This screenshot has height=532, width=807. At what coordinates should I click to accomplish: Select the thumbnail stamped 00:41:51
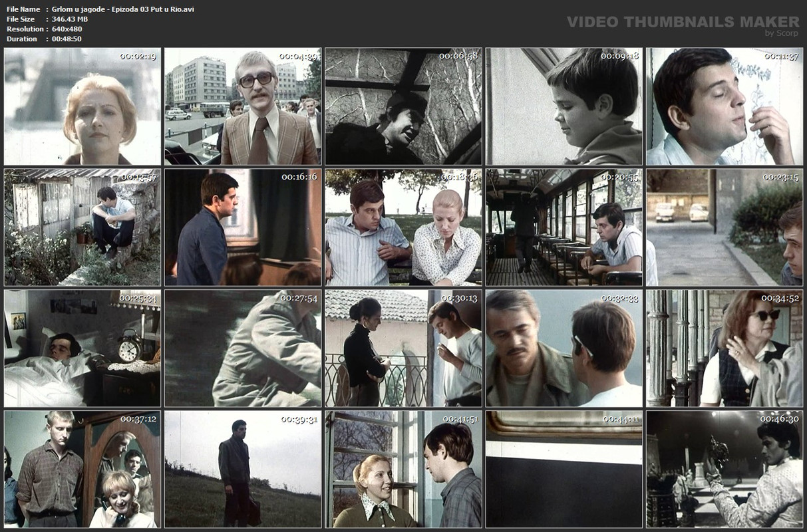pos(404,469)
